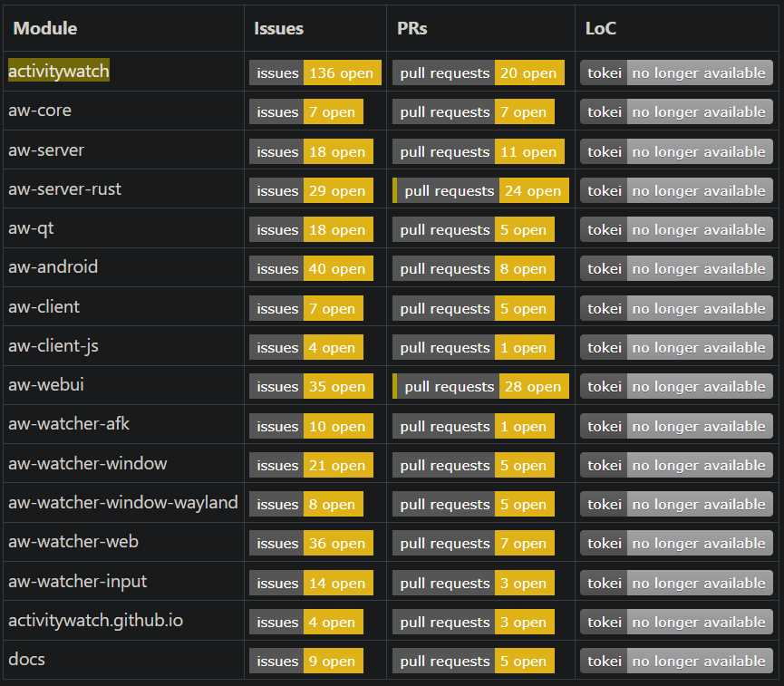
Task: Open the aw-qt tokei LoC badge
Action: 676,229
